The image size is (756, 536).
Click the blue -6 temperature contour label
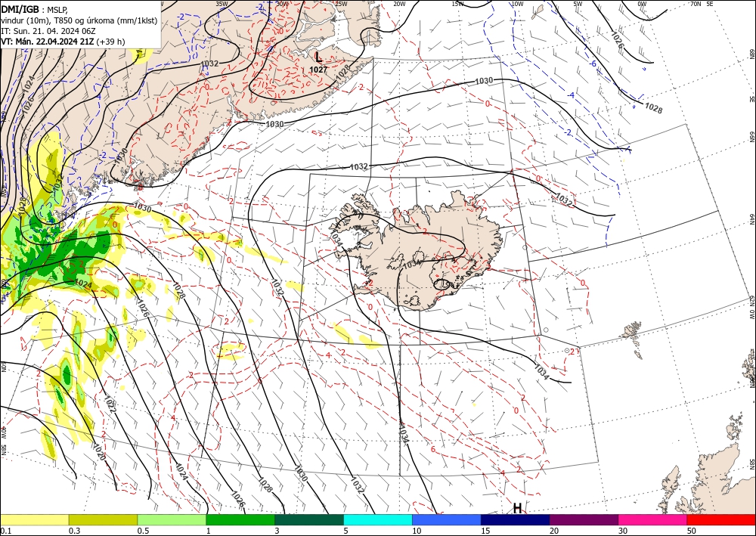click(x=593, y=64)
